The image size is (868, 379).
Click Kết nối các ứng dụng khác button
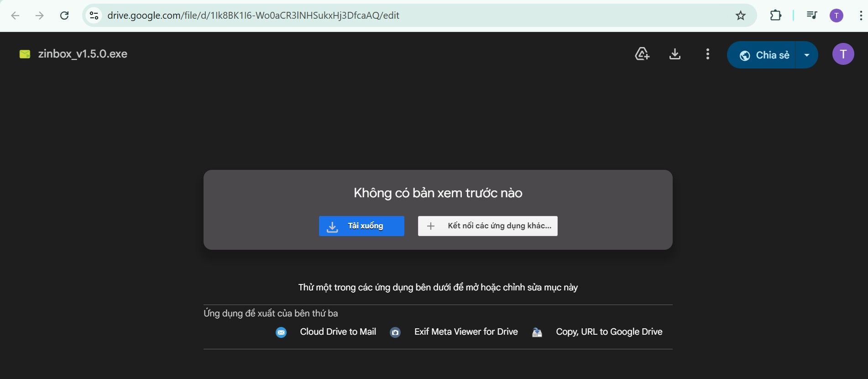(x=487, y=226)
